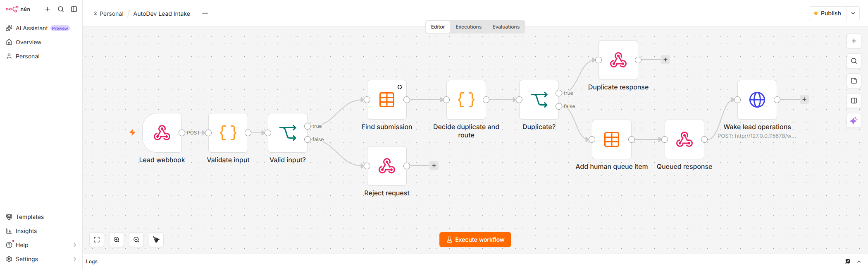
Task: Switch to Evaluations tab
Action: (x=506, y=27)
